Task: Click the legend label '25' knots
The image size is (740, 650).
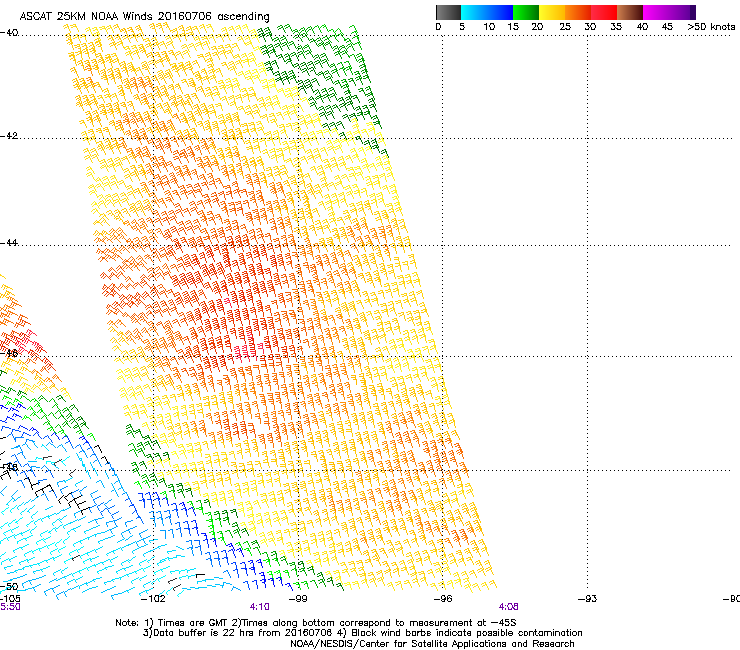Action: 565,26
